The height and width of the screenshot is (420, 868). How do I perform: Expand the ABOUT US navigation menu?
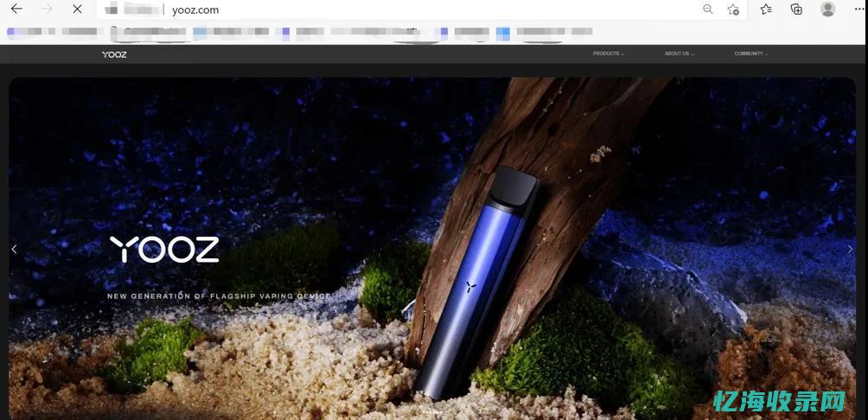(680, 54)
